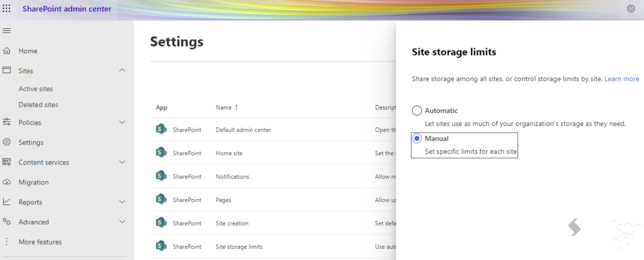The width and height of the screenshot is (644, 260).
Task: Select the Automatic storage radio button
Action: (417, 110)
